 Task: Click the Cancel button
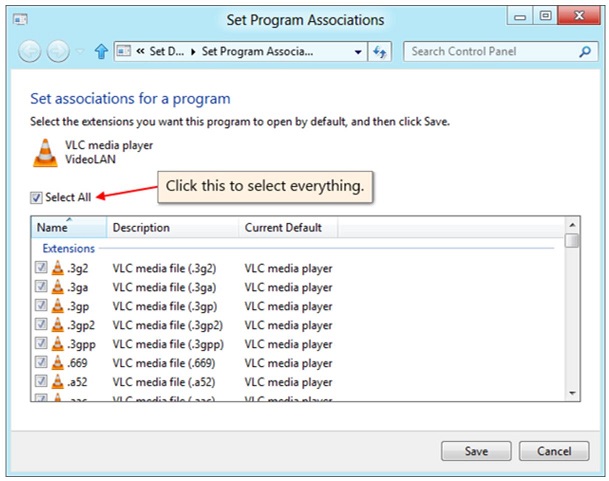[554, 451]
